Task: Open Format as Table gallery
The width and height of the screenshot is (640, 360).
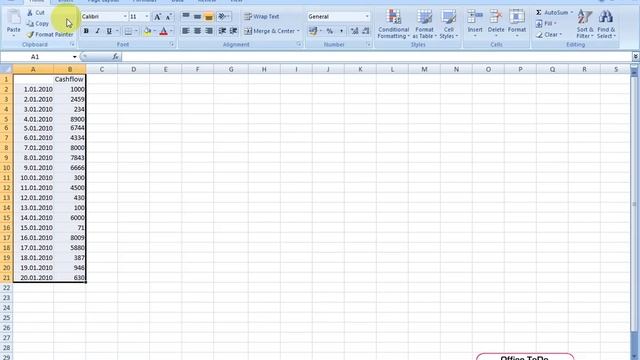Action: (424, 24)
